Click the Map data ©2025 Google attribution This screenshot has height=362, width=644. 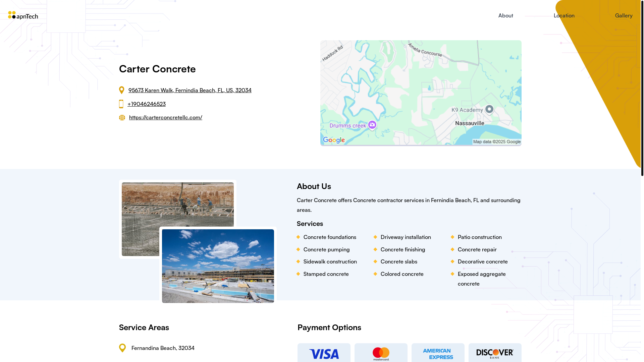[497, 142]
